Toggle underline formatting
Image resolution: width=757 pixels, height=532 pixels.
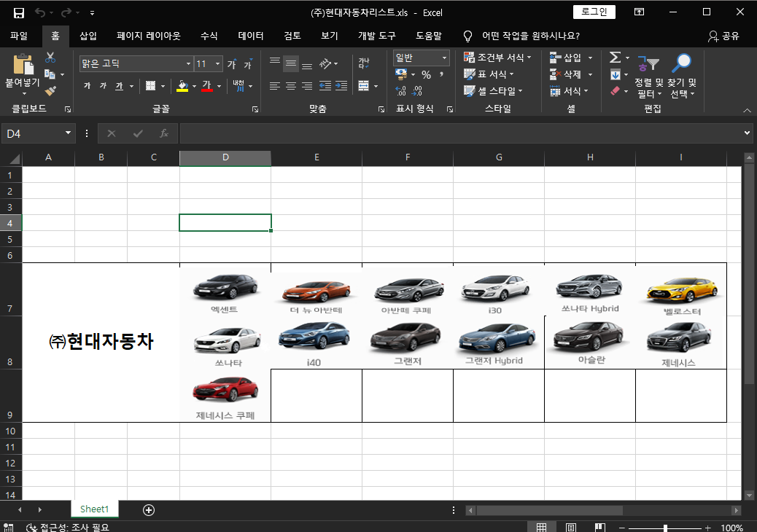120,86
